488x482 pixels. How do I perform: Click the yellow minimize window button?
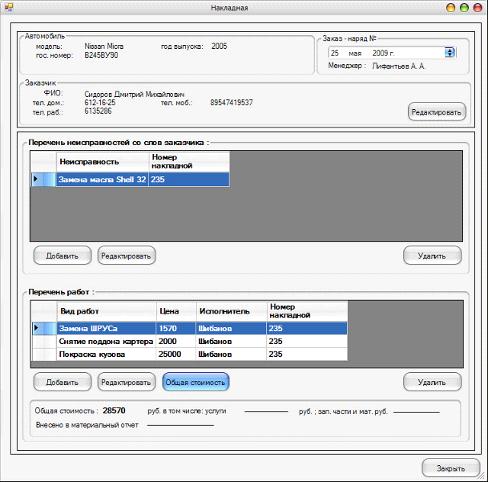[x=450, y=8]
